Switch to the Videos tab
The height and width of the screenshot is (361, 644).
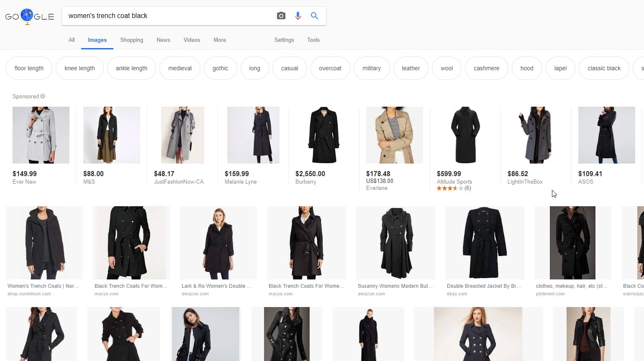point(192,40)
